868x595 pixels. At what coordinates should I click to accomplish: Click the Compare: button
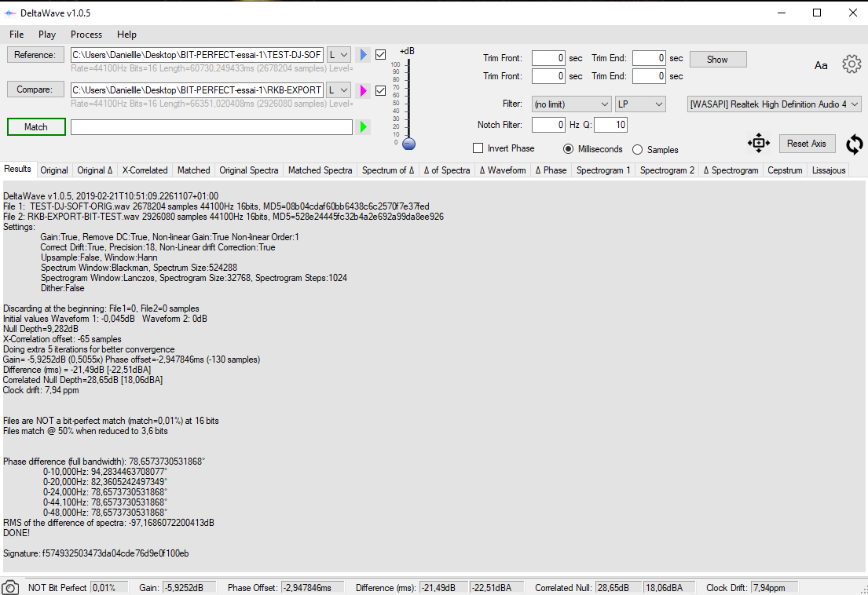[35, 89]
